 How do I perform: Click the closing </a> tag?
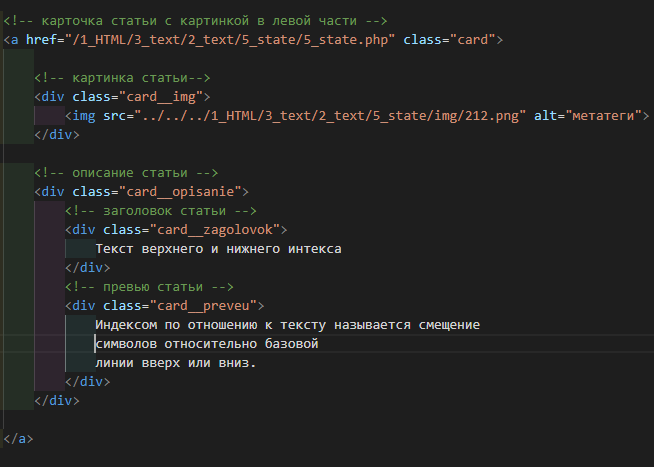[x=18, y=439]
